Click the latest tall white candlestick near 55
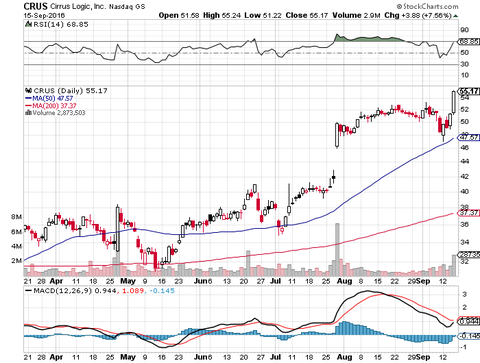The width and height of the screenshot is (480, 363). click(454, 102)
